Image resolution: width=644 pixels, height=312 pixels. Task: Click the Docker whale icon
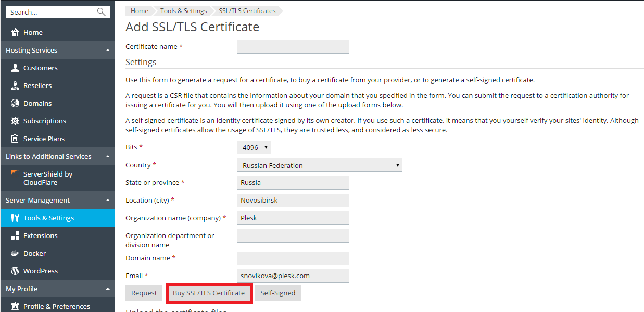point(15,253)
